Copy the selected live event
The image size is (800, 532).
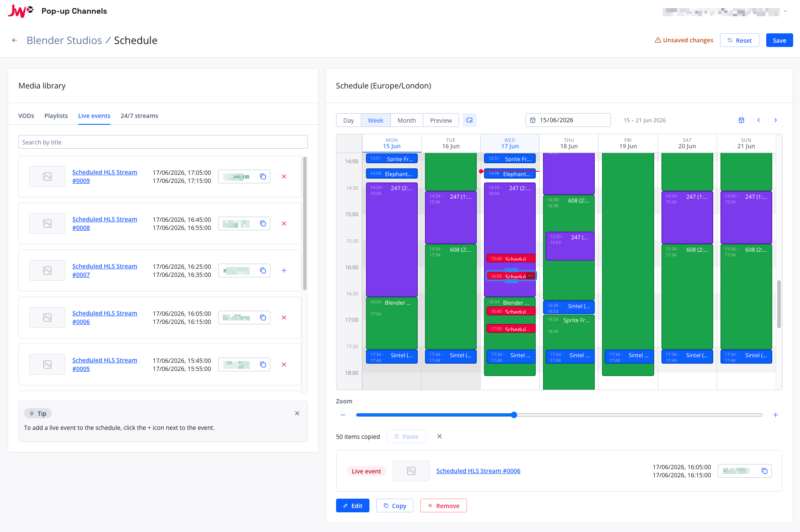click(395, 506)
